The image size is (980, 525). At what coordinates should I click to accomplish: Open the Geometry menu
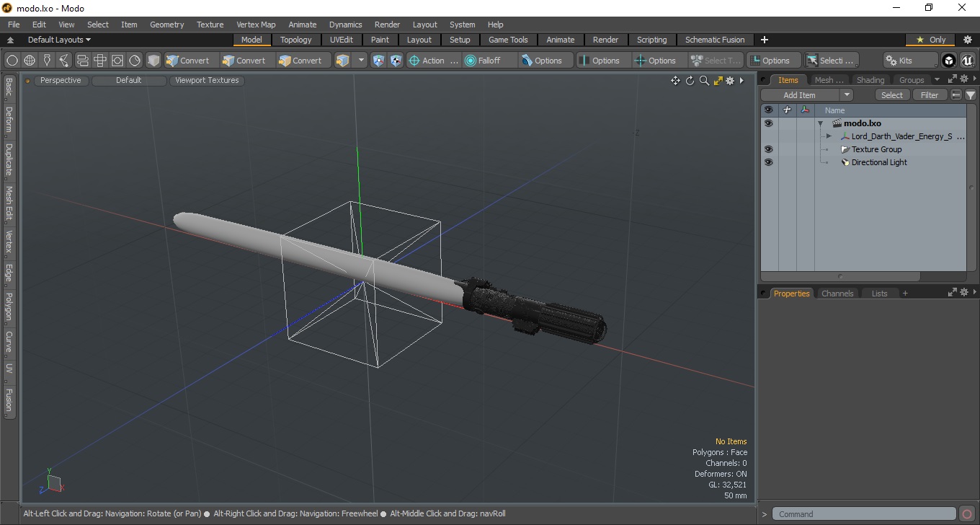166,25
